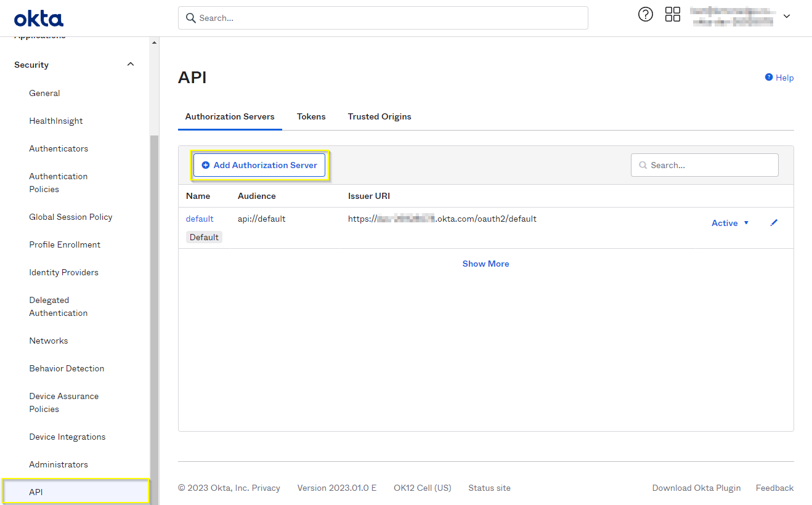Switch to the Trusted Origins tab
812x505 pixels.
point(380,116)
